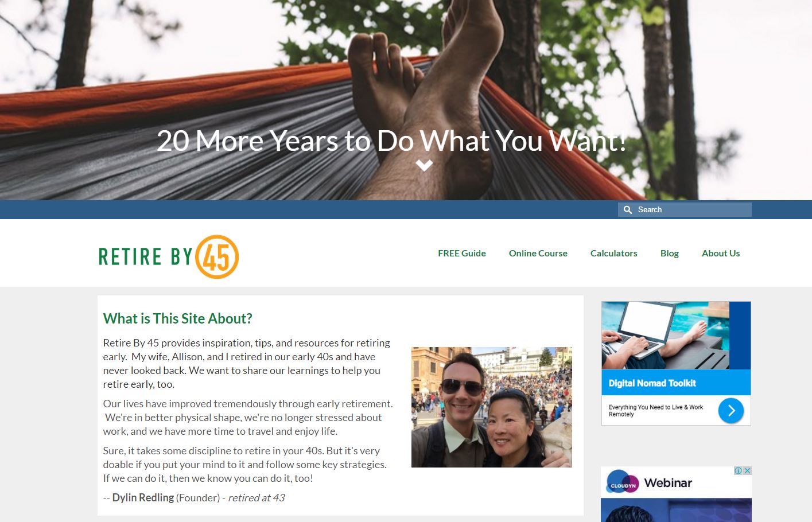Click the ad info icon beside Webinar ad

739,470
